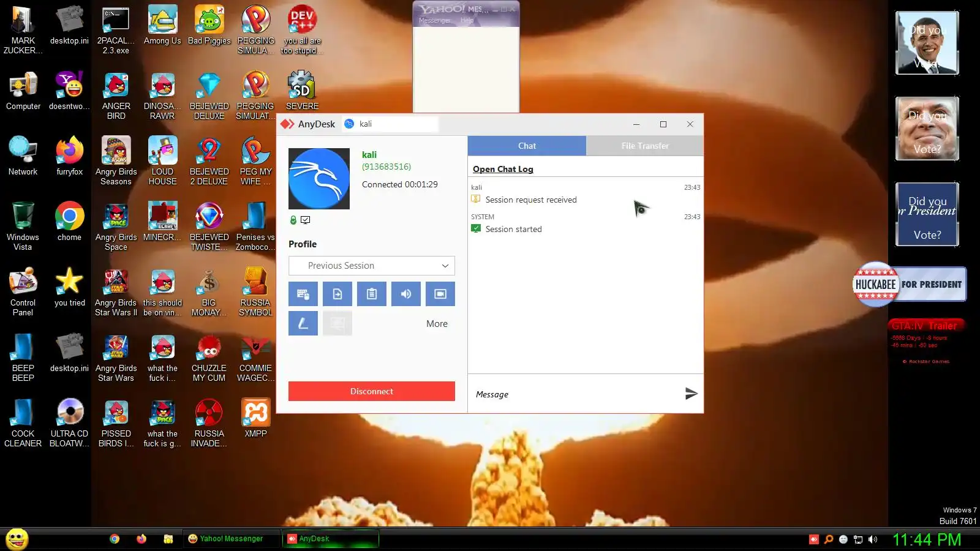The image size is (980, 551).
Task: Open the Messenger menu in Yahoo Messenger window
Action: 434,20
